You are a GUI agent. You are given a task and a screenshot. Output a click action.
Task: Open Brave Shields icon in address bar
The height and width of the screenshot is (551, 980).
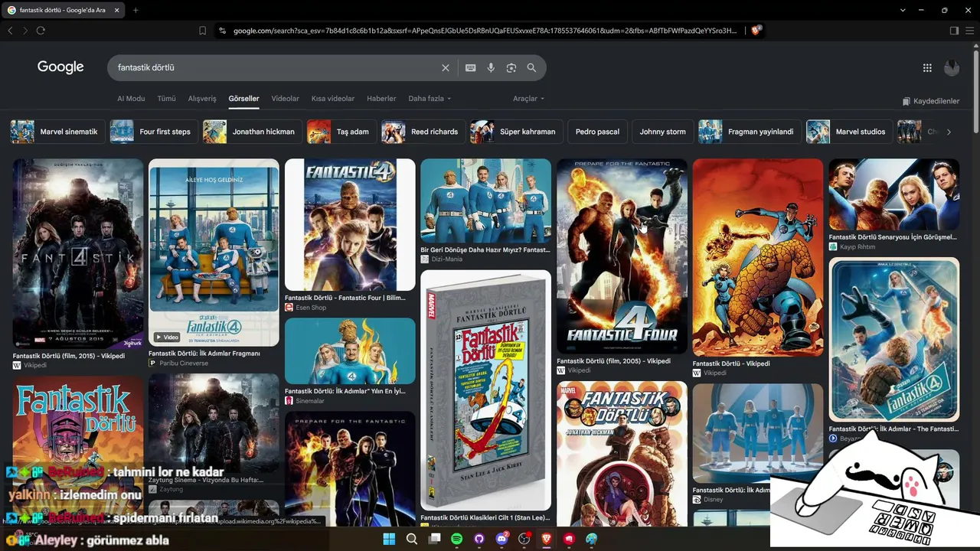756,31
